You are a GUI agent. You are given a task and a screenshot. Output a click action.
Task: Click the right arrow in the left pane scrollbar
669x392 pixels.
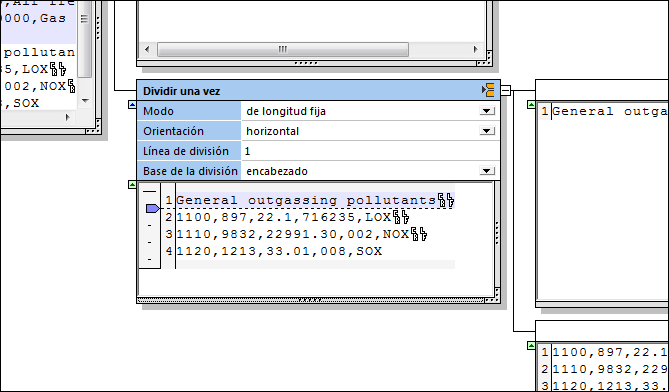tap(67, 117)
